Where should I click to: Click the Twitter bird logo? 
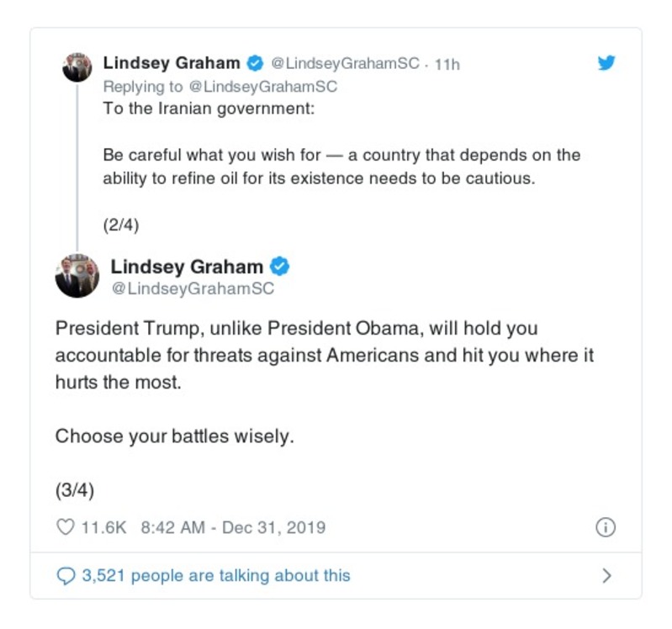tap(606, 63)
